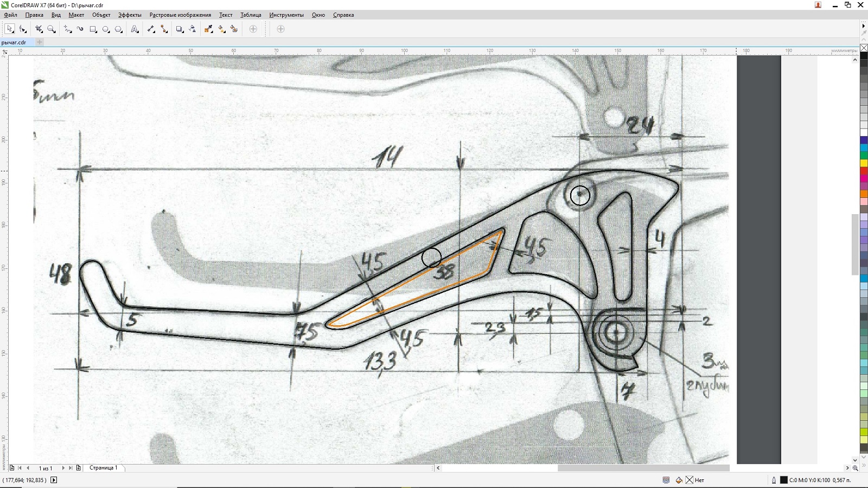
Task: Open the Растровые изображения menu
Action: 180,15
